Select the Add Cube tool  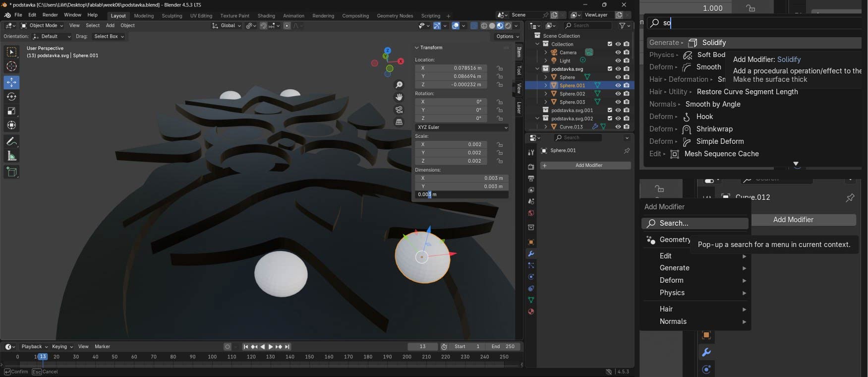click(11, 172)
